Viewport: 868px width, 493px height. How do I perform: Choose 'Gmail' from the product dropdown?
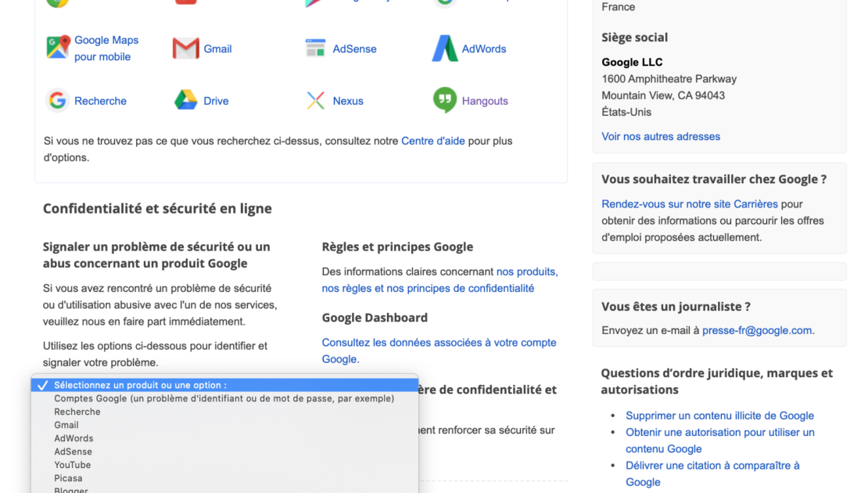point(66,425)
